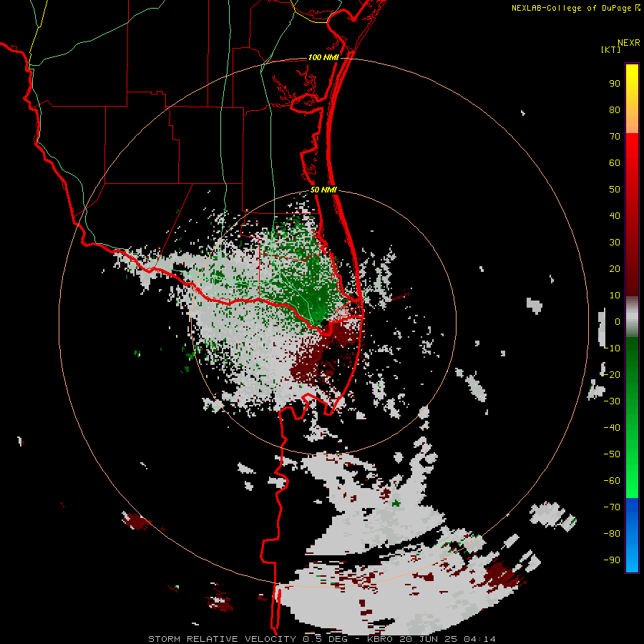
Task: Click the NEXR label above the color bar
Action: pyautogui.click(x=629, y=43)
